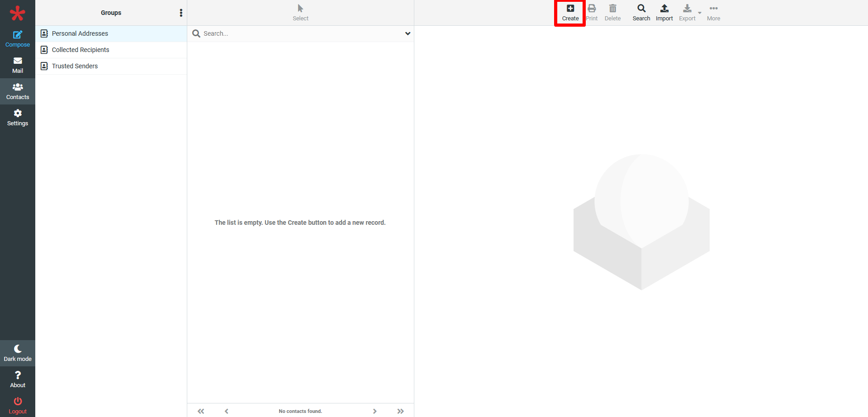Open the Import contacts tool

pyautogui.click(x=664, y=13)
